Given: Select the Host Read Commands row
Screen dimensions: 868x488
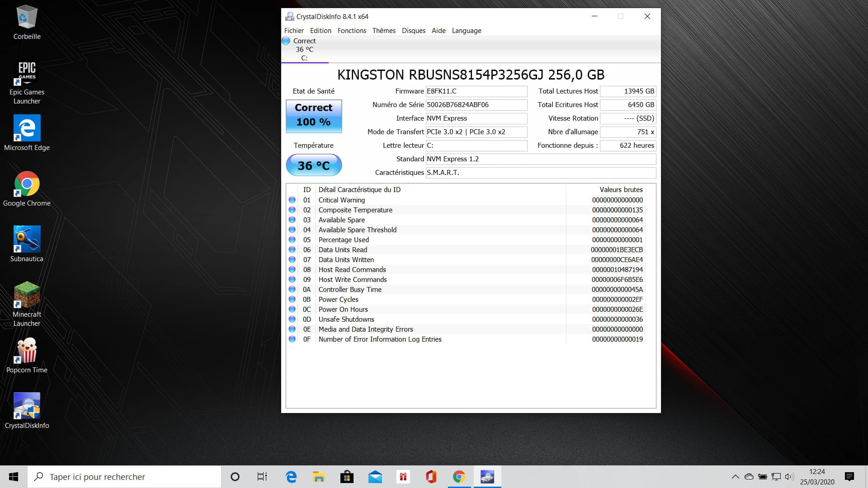Looking at the screenshot, I should [466, 270].
